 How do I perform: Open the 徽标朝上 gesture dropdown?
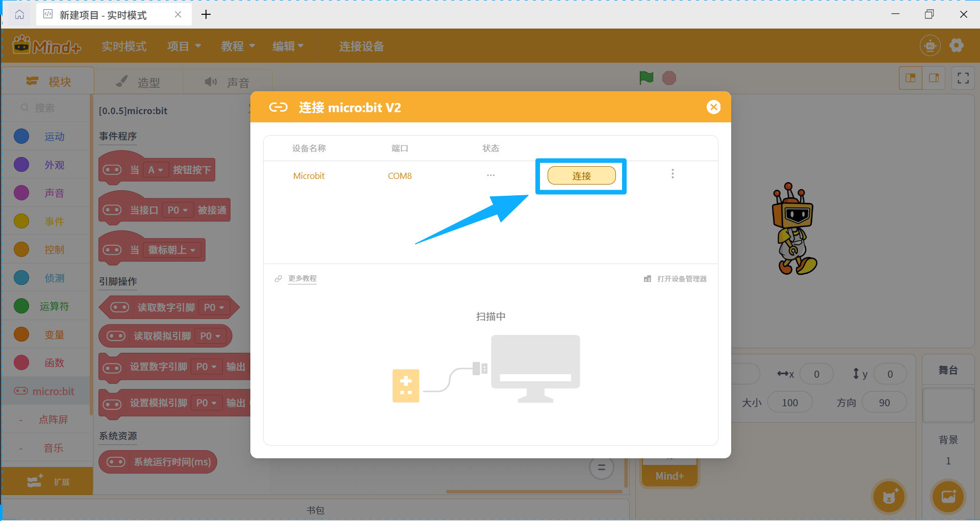pos(172,250)
